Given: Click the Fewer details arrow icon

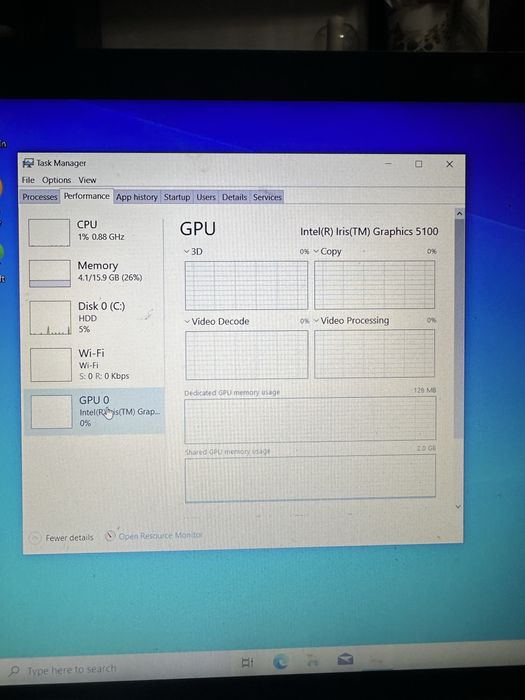Looking at the screenshot, I should (x=35, y=538).
